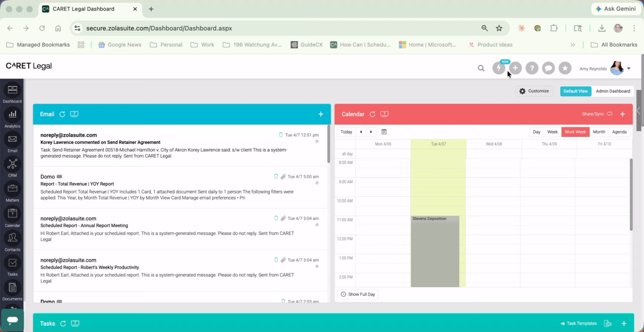Click the Email widget scrollbar
Screen dimensions: 644x332
pos(328,144)
